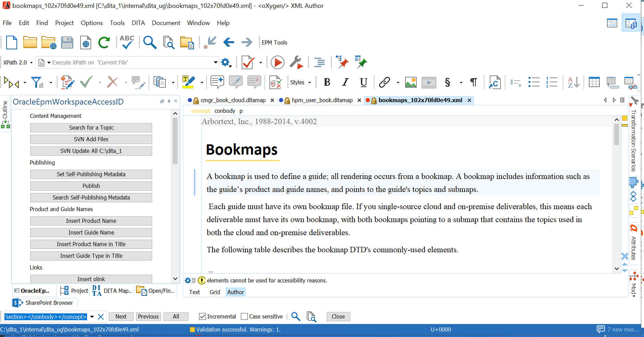Image resolution: width=644 pixels, height=337 pixels.
Task: Go back with the left arrow icon
Action: coord(229,43)
